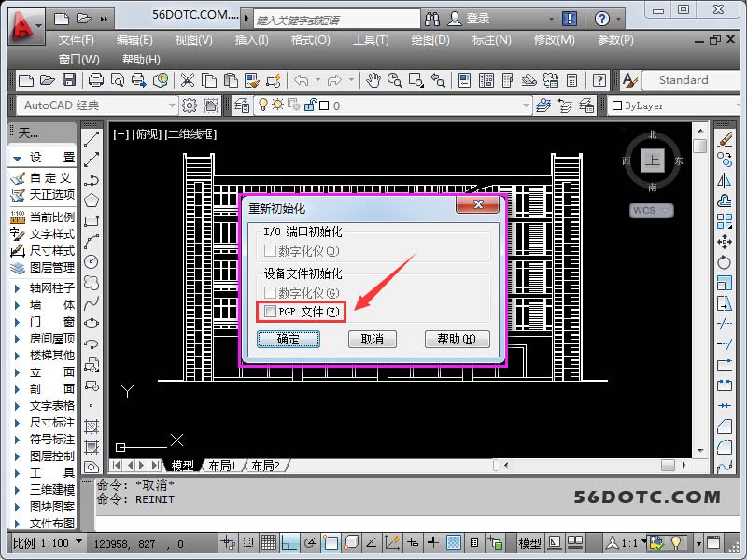Click the 确定 button in dialog
747x560 pixels.
click(x=289, y=339)
